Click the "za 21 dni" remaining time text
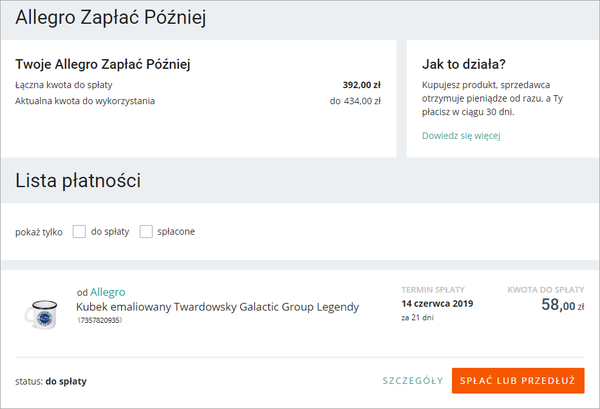This screenshot has width=600, height=409. click(x=418, y=318)
